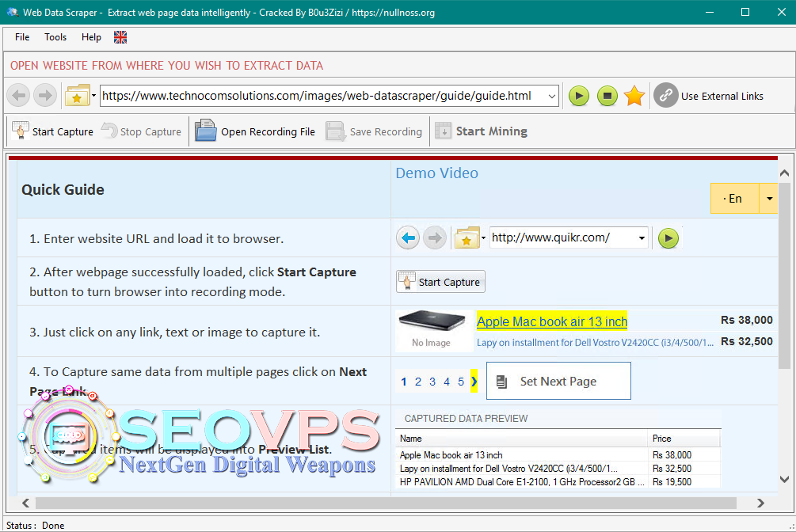Click the vertical scrollbar down arrow

784,479
